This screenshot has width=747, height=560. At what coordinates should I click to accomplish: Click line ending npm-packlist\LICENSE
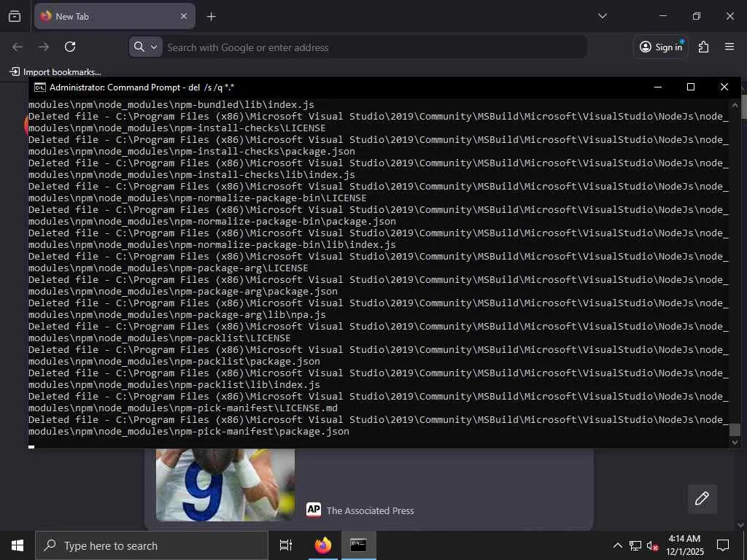(x=160, y=338)
